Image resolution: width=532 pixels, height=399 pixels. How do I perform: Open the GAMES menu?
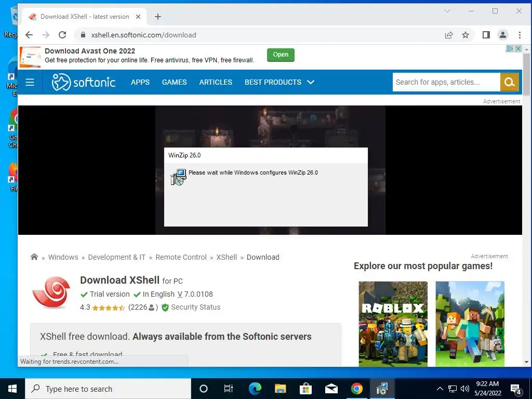[x=175, y=82]
